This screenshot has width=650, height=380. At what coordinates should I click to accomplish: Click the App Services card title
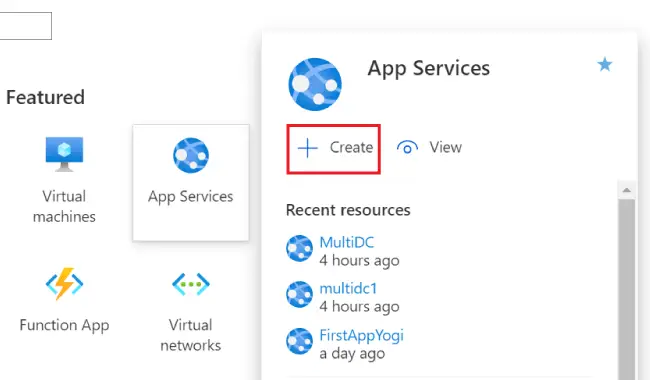coord(429,68)
